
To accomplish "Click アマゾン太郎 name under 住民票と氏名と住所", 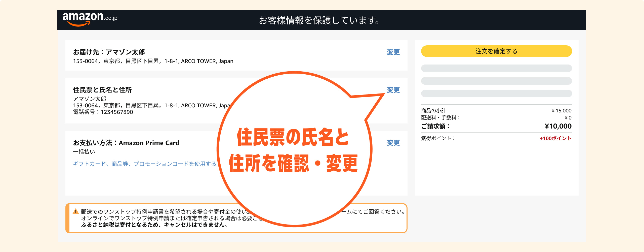I will (x=90, y=99).
